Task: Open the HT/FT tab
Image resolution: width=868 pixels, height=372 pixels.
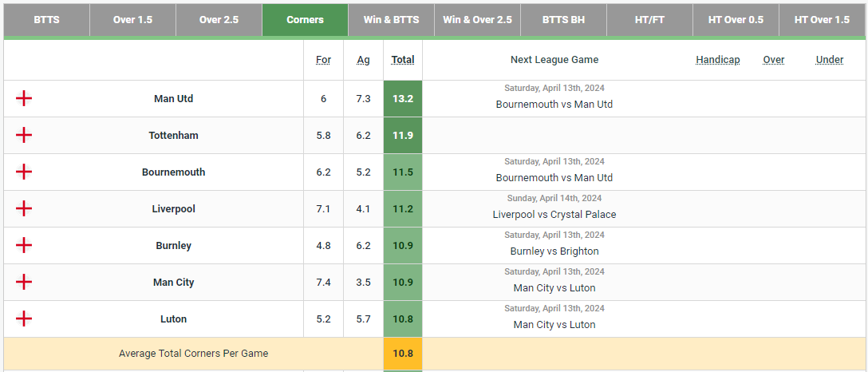Action: pyautogui.click(x=649, y=20)
